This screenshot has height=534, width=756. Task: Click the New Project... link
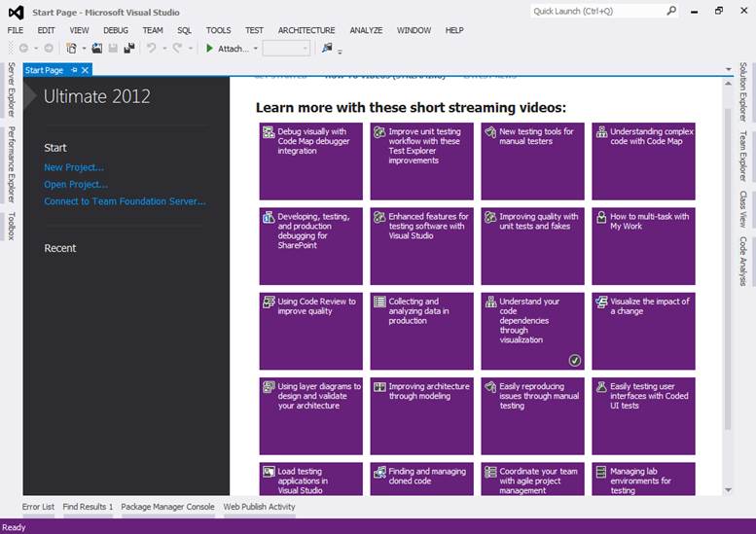click(74, 167)
